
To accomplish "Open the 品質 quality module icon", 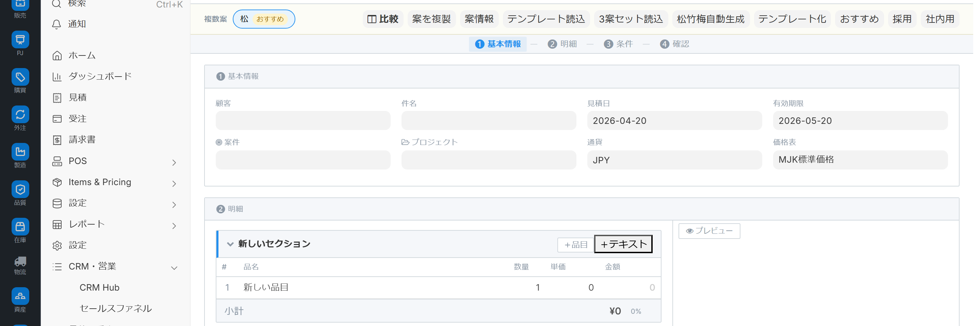I will click(20, 189).
